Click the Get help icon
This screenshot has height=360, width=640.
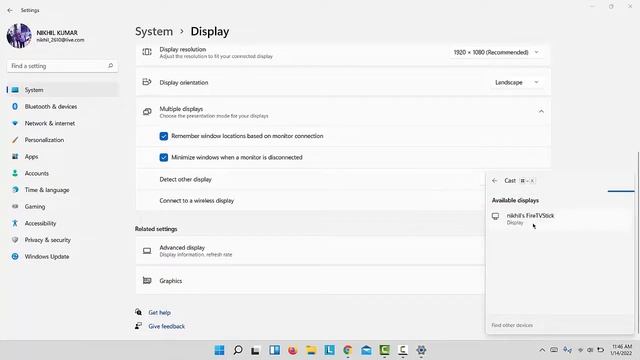138,312
